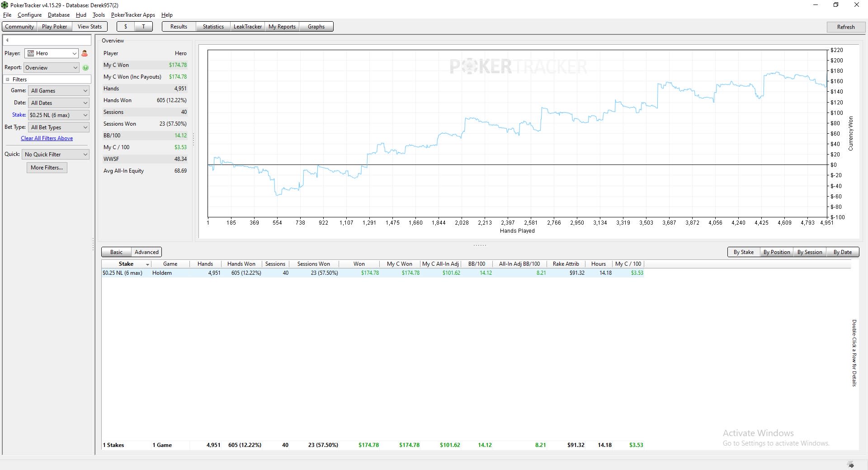Open the Tools menu
This screenshot has width=868, height=470.
99,15
